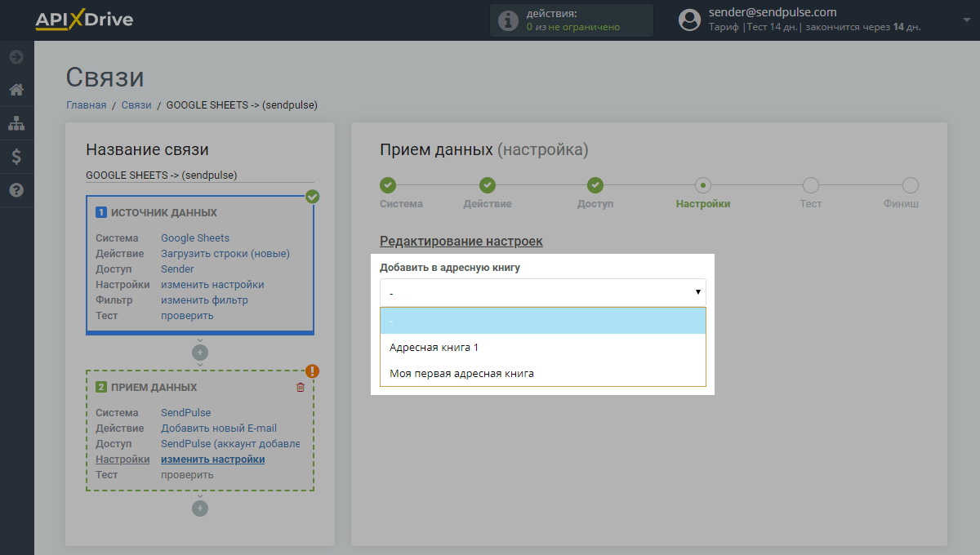Click the green check badge on ИСТОЧНИК ДАННЫХ
The height and width of the screenshot is (555, 980).
(312, 197)
